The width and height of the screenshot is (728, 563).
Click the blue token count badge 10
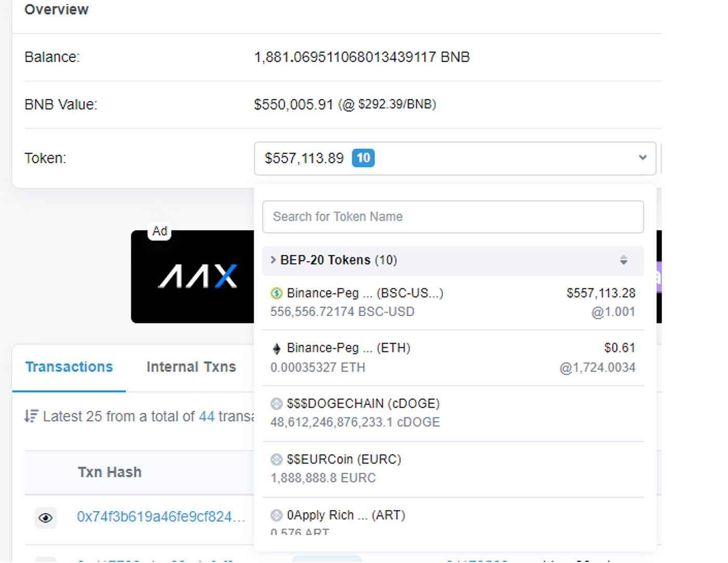tap(363, 158)
